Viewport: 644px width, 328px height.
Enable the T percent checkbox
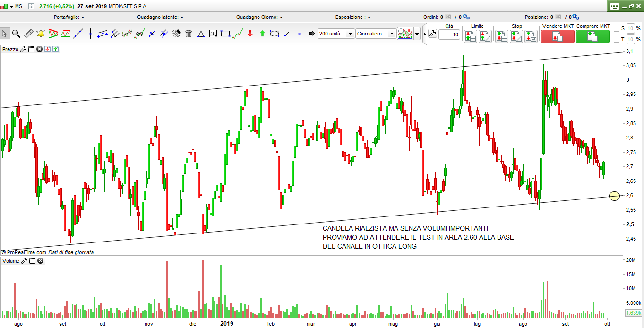[616, 39]
